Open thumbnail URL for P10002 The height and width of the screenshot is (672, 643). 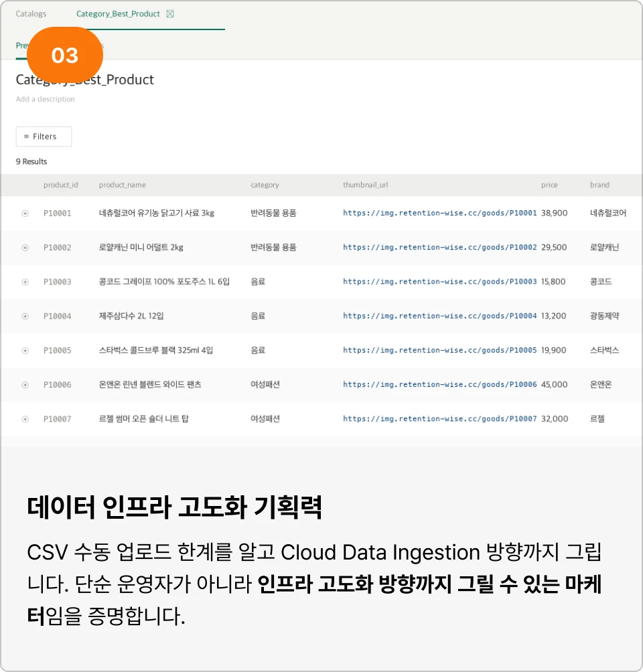[439, 247]
